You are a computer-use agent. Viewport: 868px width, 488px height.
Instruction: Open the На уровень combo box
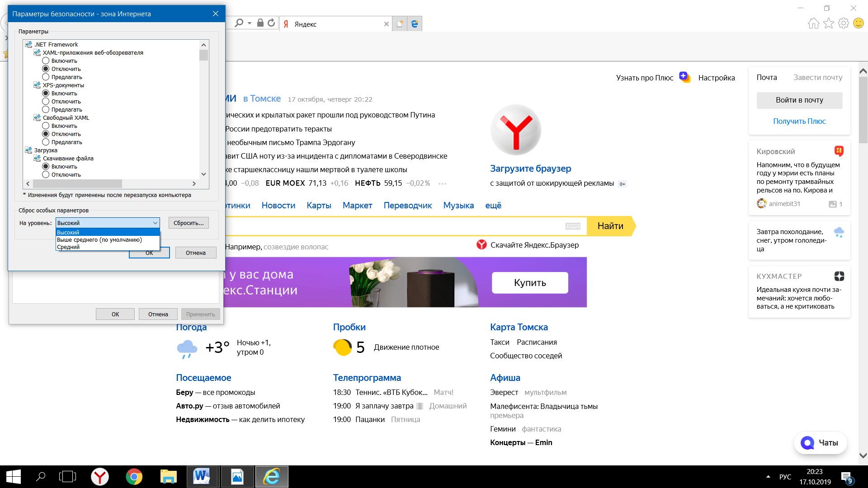tap(108, 223)
